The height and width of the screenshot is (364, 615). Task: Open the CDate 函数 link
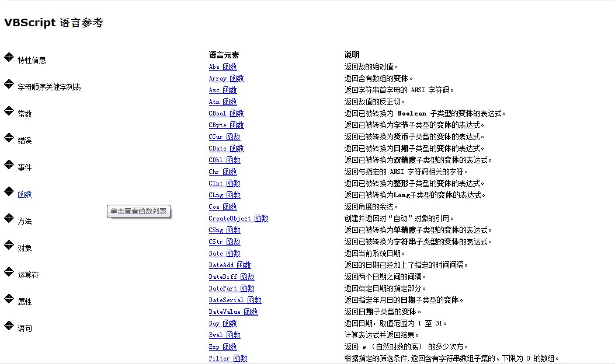pos(226,149)
